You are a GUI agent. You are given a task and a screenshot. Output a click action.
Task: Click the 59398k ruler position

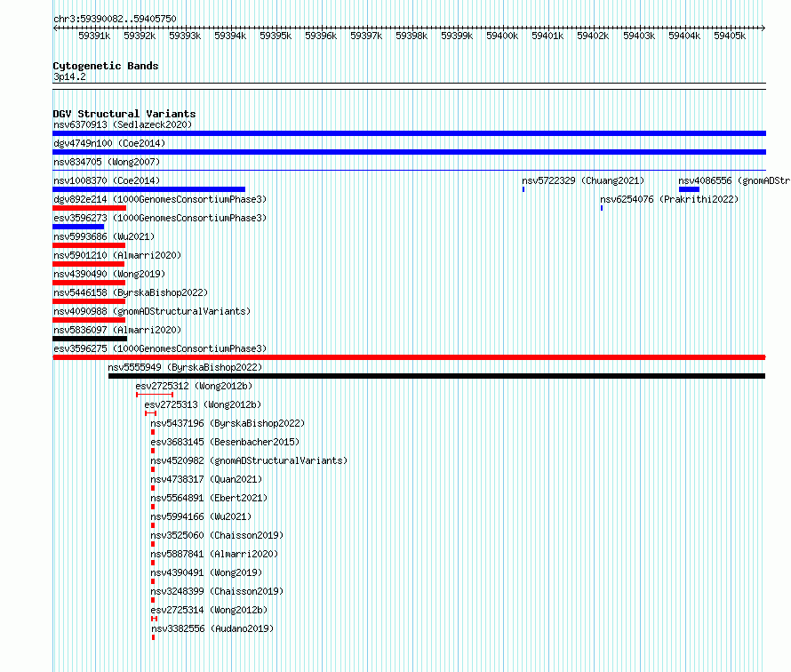pos(411,36)
